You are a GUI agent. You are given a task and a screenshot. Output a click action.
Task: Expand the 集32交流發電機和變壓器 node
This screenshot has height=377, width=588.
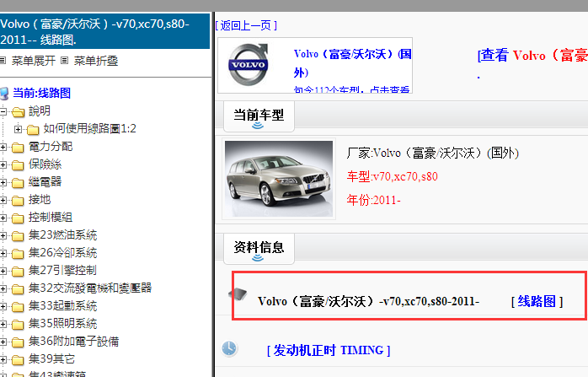tap(3, 288)
